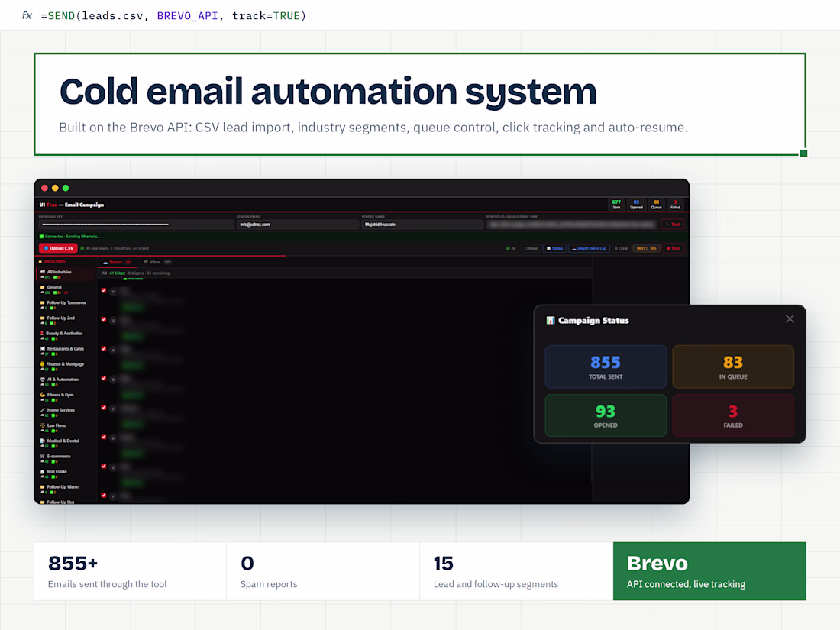Click the Status button in toolbar
Image resolution: width=840 pixels, height=630 pixels.
(x=554, y=249)
